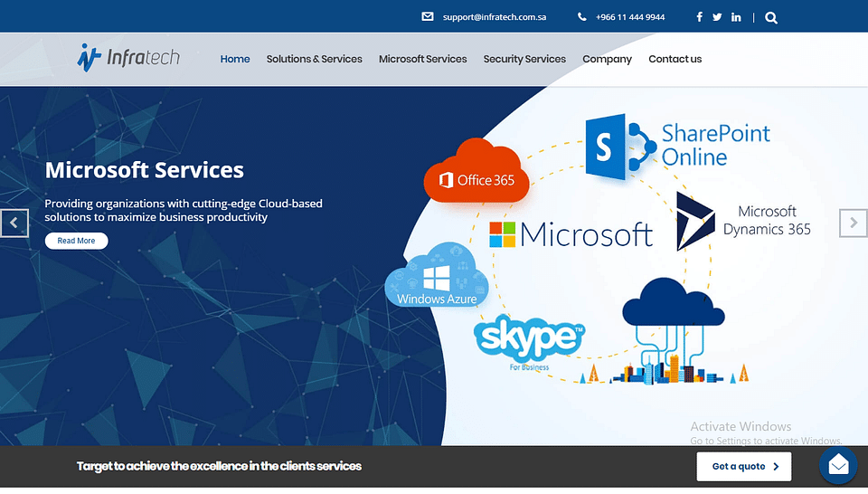Click the Get a quote button
The width and height of the screenshot is (868, 494).
(744, 466)
